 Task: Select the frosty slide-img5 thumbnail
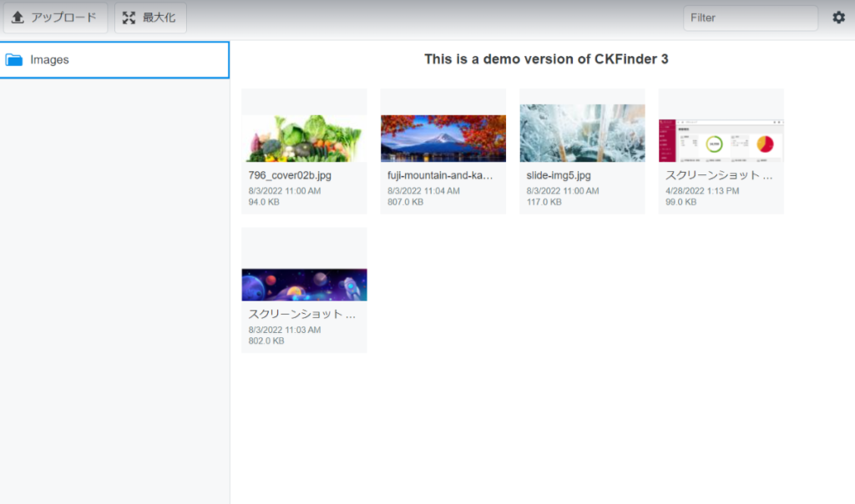point(582,138)
